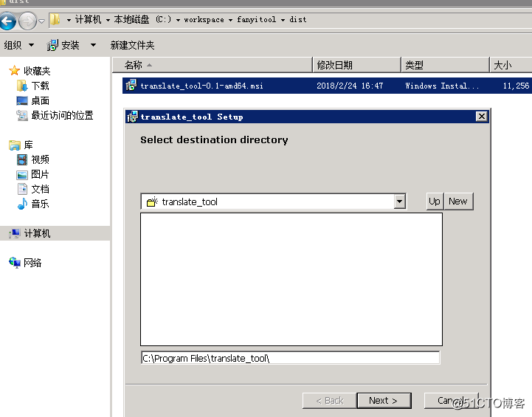Click the 下载 folder icon
Image resolution: width=532 pixels, height=417 pixels.
22,86
